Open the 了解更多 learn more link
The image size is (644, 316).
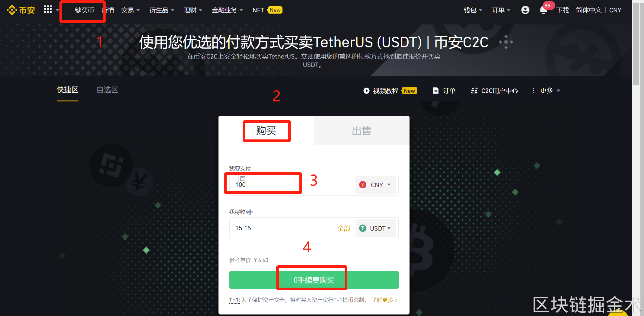tap(384, 300)
